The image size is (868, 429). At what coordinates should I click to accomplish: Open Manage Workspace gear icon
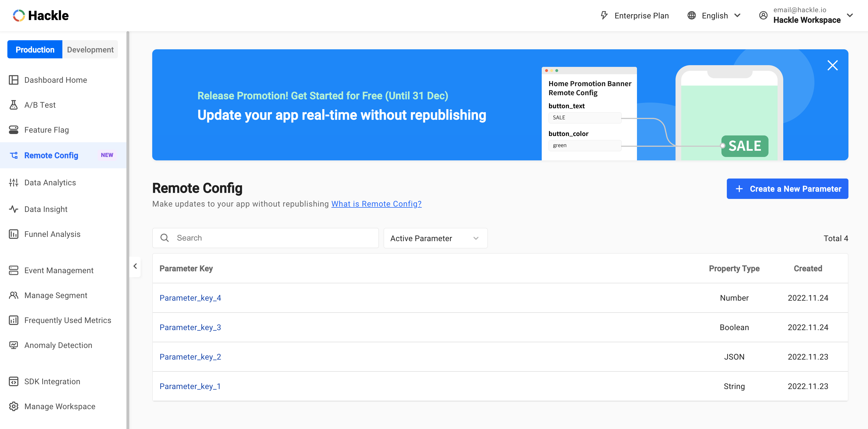click(x=14, y=406)
